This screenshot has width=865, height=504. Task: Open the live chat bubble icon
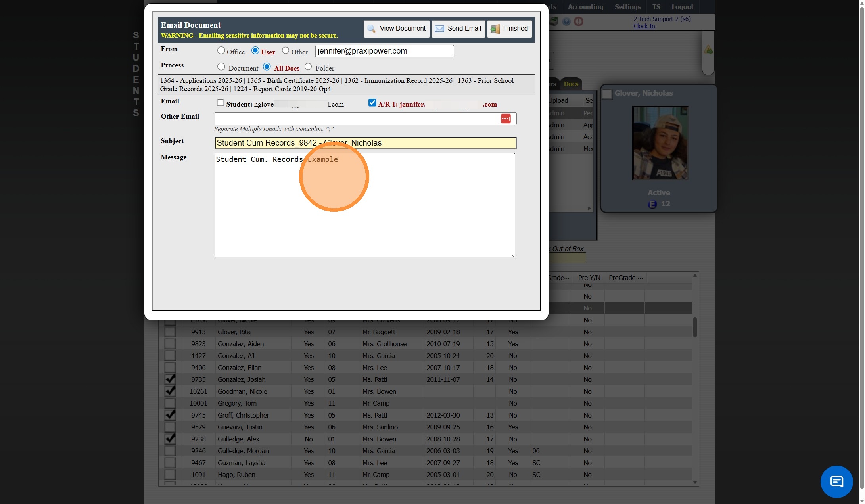click(836, 481)
